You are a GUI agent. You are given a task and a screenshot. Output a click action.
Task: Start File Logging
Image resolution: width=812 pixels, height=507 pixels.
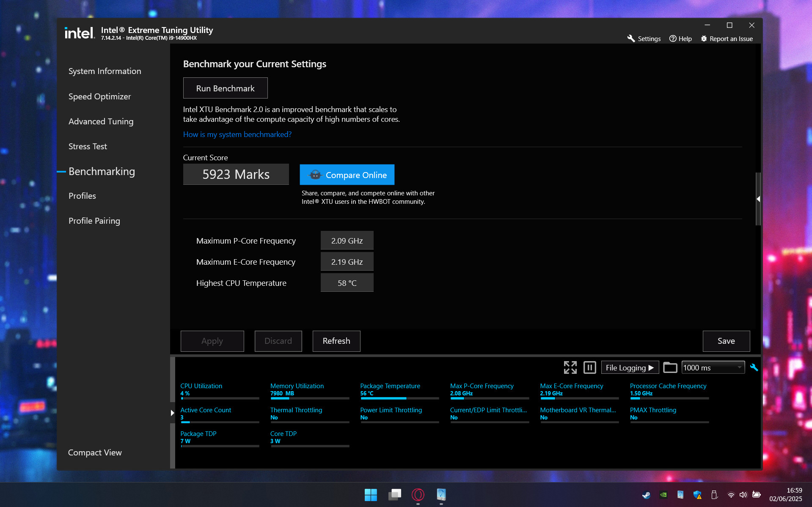(x=630, y=367)
